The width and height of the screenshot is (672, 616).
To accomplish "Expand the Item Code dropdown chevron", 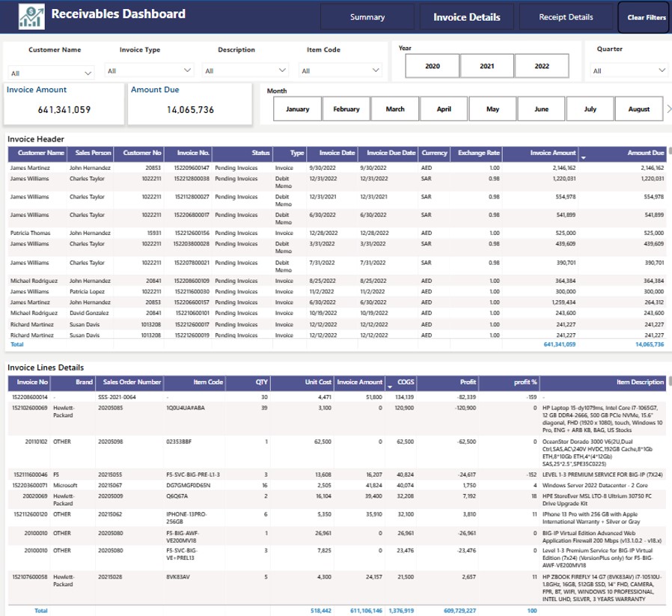I will click(376, 70).
